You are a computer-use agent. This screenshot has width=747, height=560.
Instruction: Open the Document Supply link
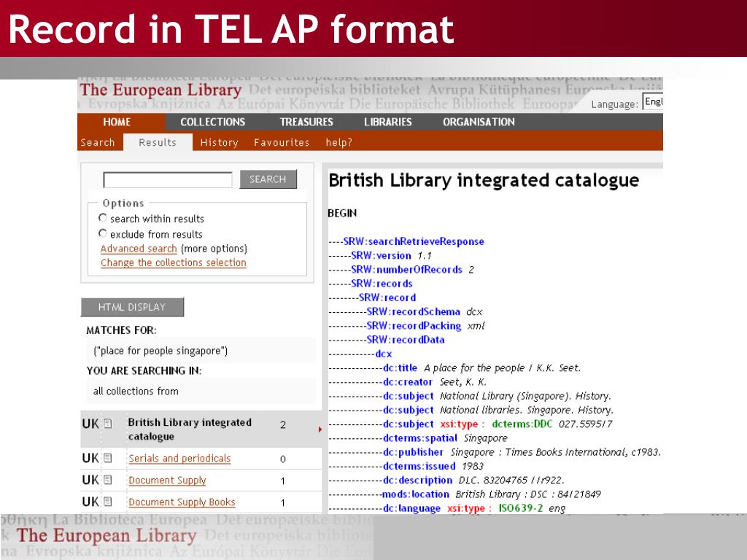coord(167,480)
